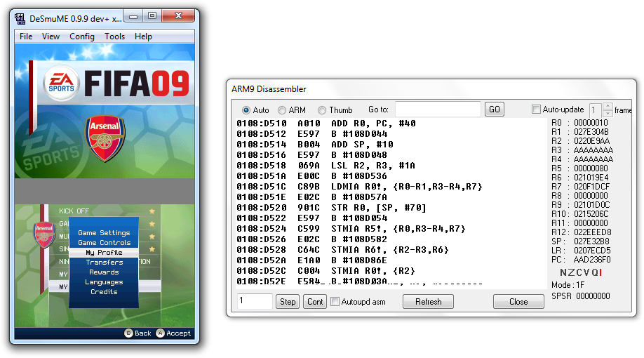This screenshot has height=358, width=644.
Task: Open the File menu
Action: coord(26,37)
